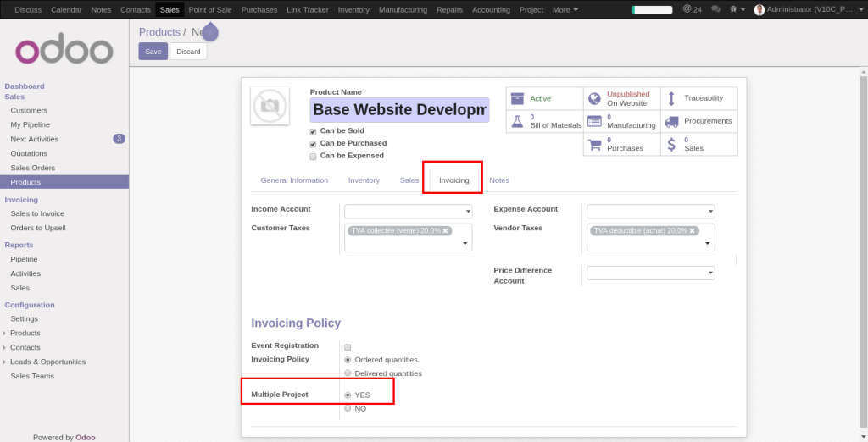This screenshot has width=868, height=442.
Task: Open Purchases shopping cart icon
Action: click(x=594, y=144)
